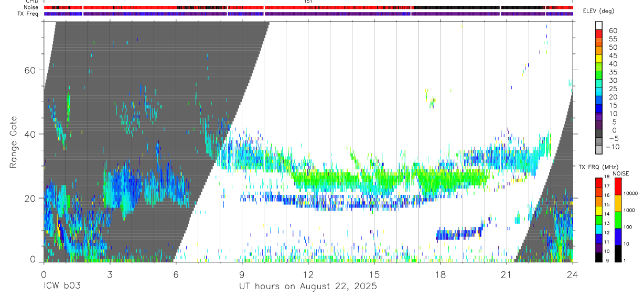This screenshot has width=644, height=297.
Task: Click the "18" tick on the UT hours axis
Action: (440, 274)
